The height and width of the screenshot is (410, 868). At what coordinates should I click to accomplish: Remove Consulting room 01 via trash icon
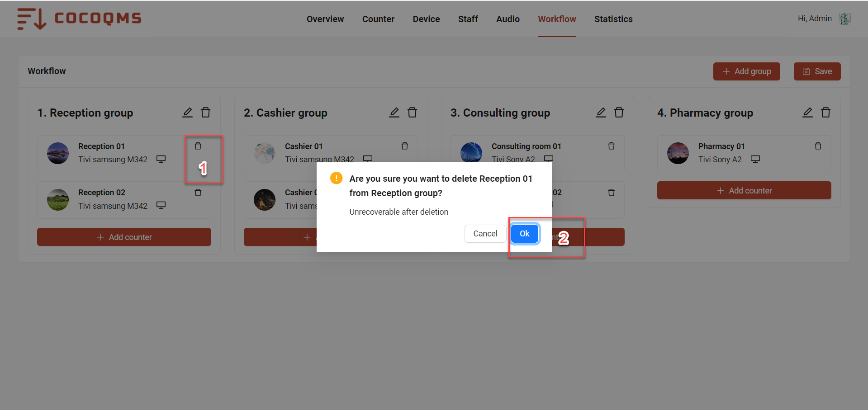(x=611, y=146)
